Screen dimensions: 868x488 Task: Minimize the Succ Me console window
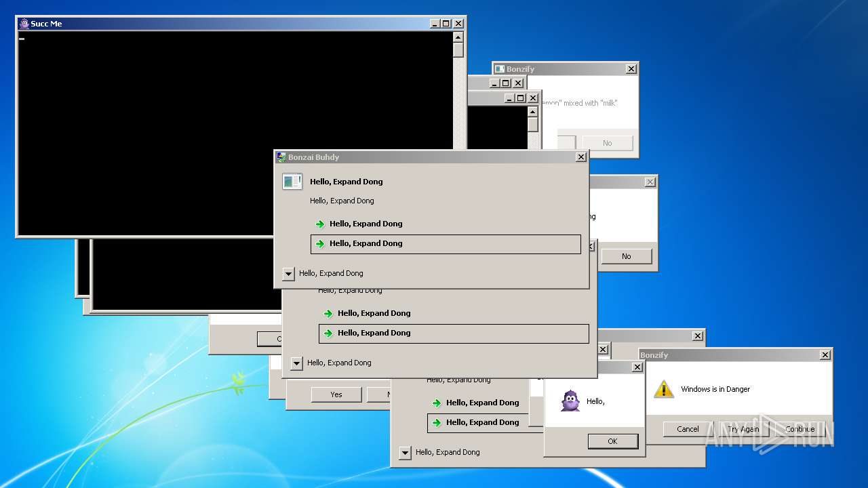(435, 24)
